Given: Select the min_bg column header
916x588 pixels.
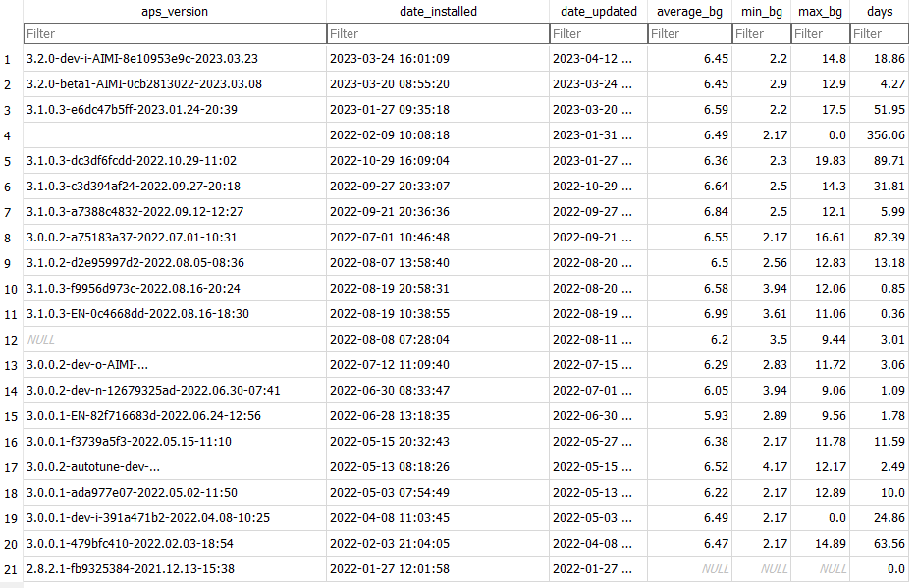Looking at the screenshot, I should coord(762,11).
